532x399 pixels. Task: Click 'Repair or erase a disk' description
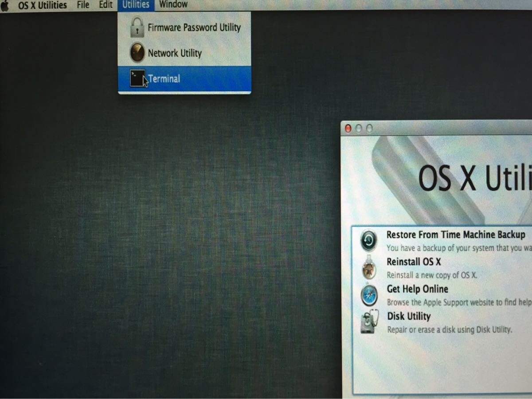pos(450,329)
